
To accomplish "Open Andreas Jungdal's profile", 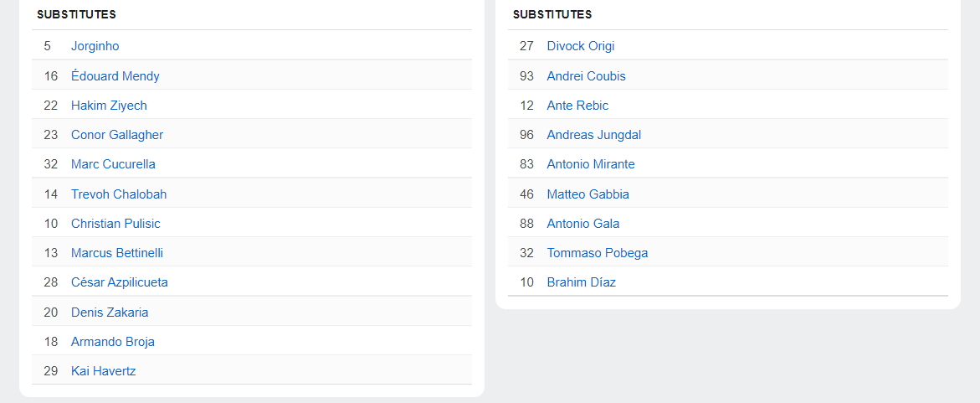I will 593,135.
